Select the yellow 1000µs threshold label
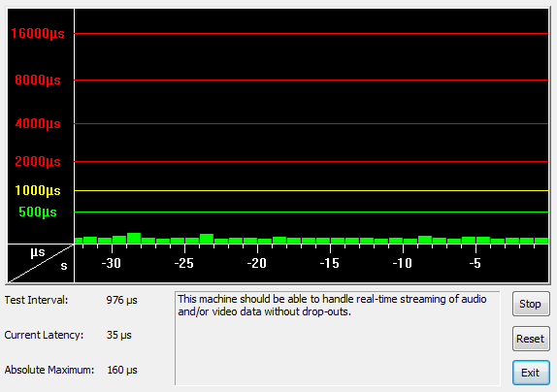 tap(38, 191)
